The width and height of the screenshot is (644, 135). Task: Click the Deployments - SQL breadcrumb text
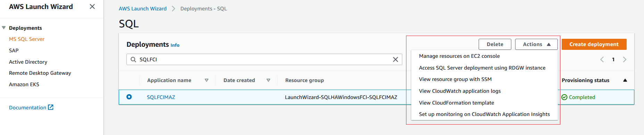[204, 9]
